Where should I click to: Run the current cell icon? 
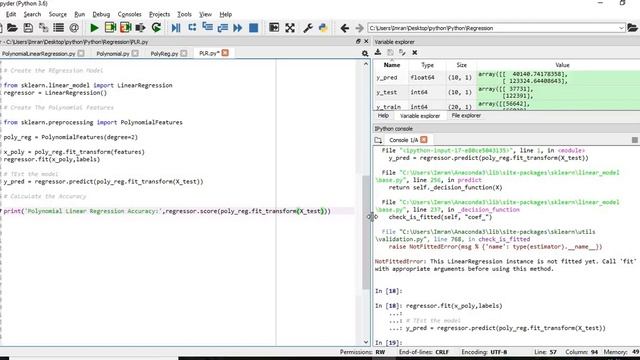point(110,28)
